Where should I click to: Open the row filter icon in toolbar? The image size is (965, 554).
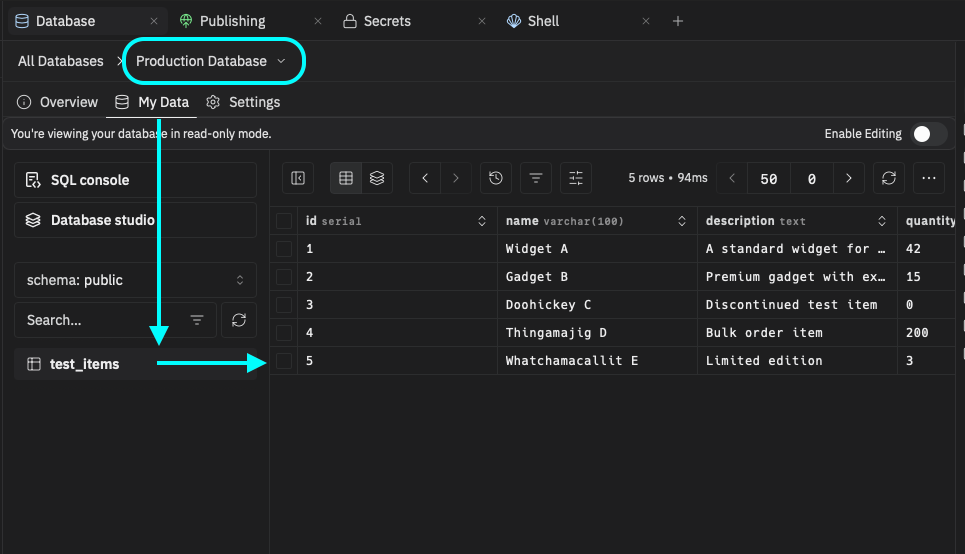[536, 178]
